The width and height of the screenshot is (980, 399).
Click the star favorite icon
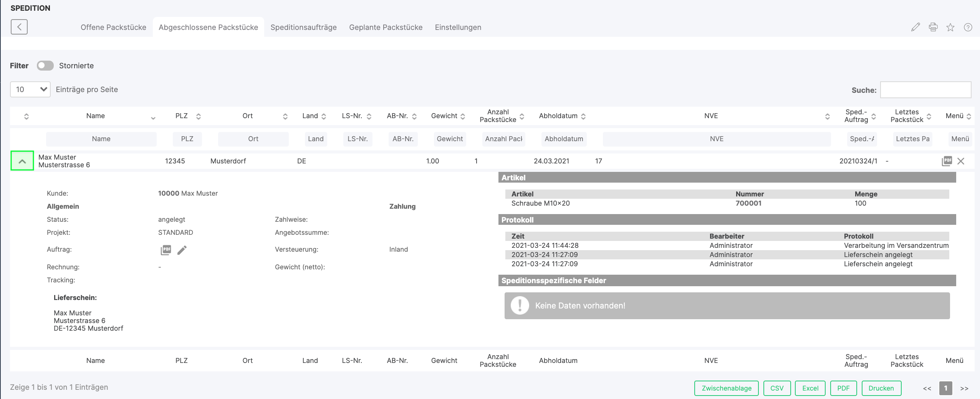pos(950,27)
